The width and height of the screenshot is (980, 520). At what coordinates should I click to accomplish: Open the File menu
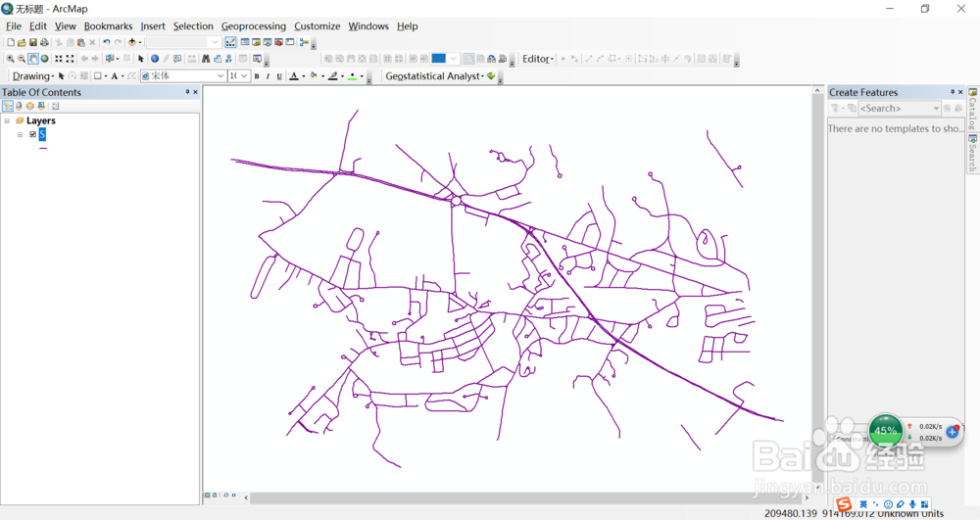click(x=13, y=26)
